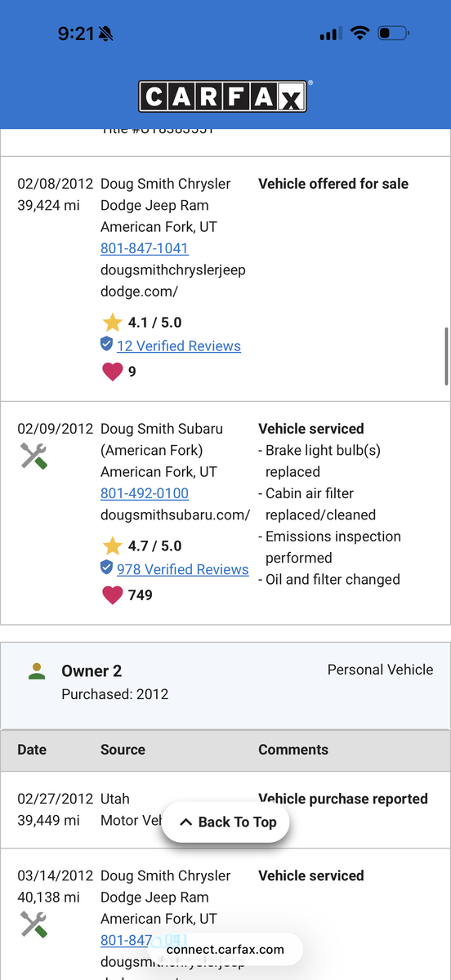The height and width of the screenshot is (980, 451).
Task: Tap the heart icon next to 9
Action: [112, 372]
